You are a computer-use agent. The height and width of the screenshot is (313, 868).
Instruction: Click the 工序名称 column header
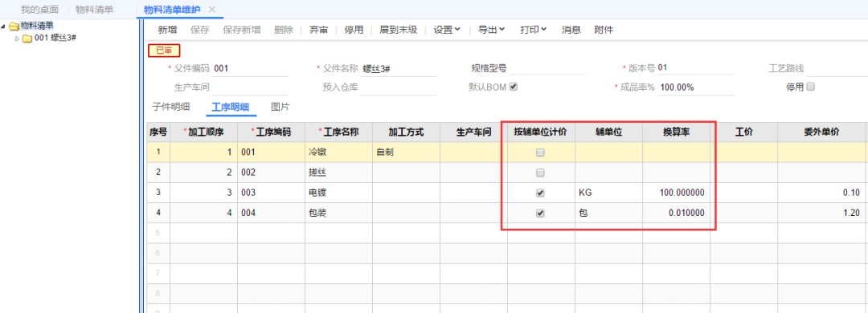pyautogui.click(x=339, y=132)
